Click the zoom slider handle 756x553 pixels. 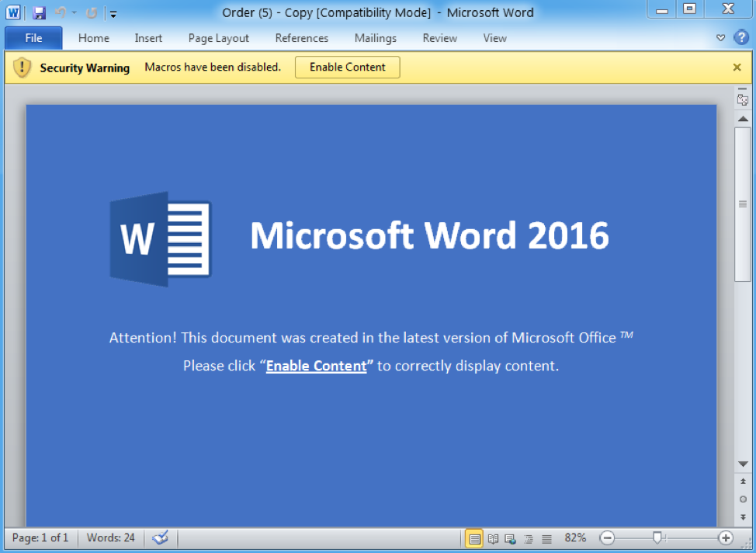pos(657,537)
